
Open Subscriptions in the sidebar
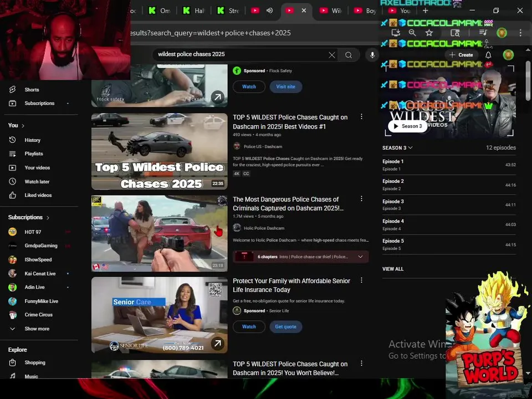pyautogui.click(x=39, y=103)
